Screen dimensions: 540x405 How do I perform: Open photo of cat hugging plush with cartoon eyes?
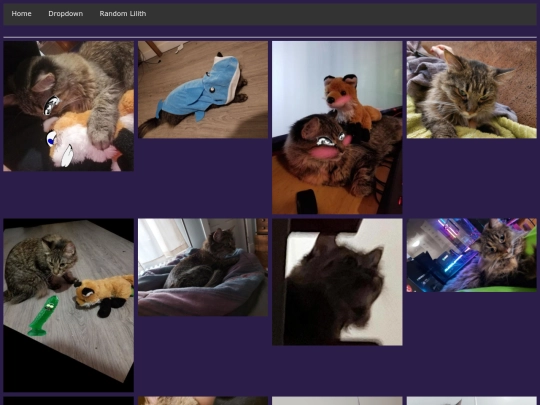[69, 106]
